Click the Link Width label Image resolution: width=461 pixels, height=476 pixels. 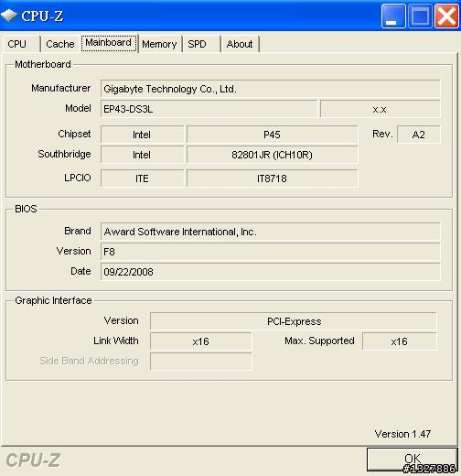click(x=116, y=341)
